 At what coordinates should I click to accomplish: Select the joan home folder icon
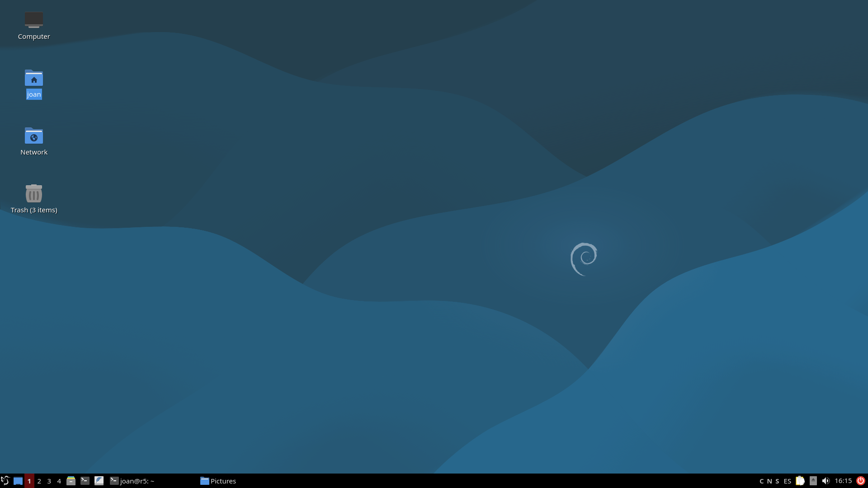coord(34,78)
